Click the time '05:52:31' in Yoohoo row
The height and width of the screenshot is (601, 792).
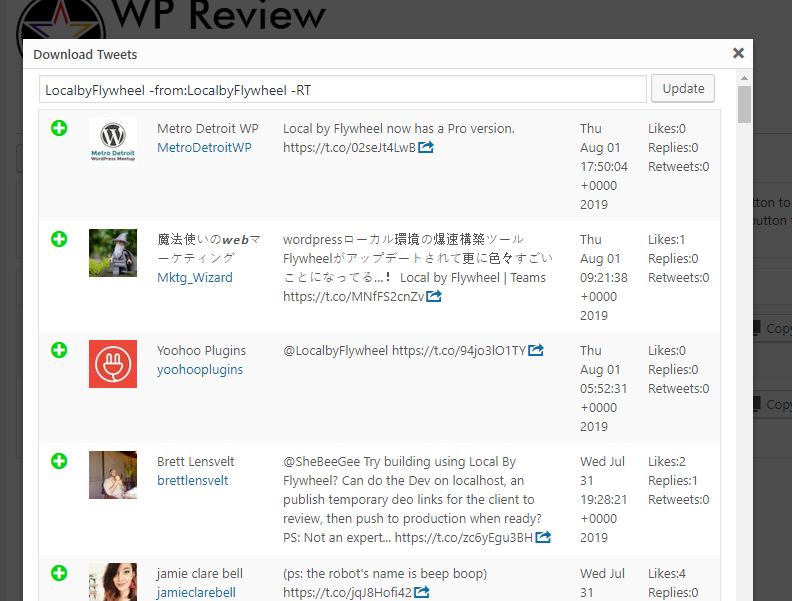(x=604, y=389)
